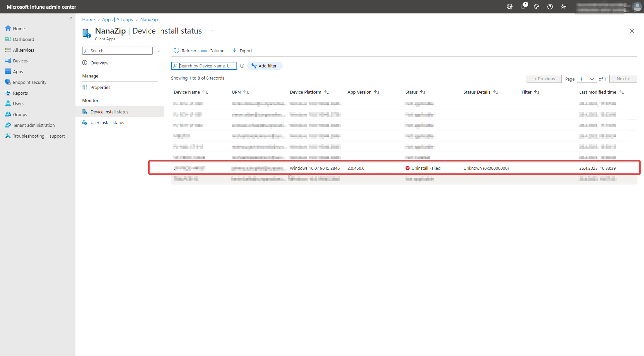644x356 pixels.
Task: Toggle sorting on Last modified time
Action: [x=622, y=92]
